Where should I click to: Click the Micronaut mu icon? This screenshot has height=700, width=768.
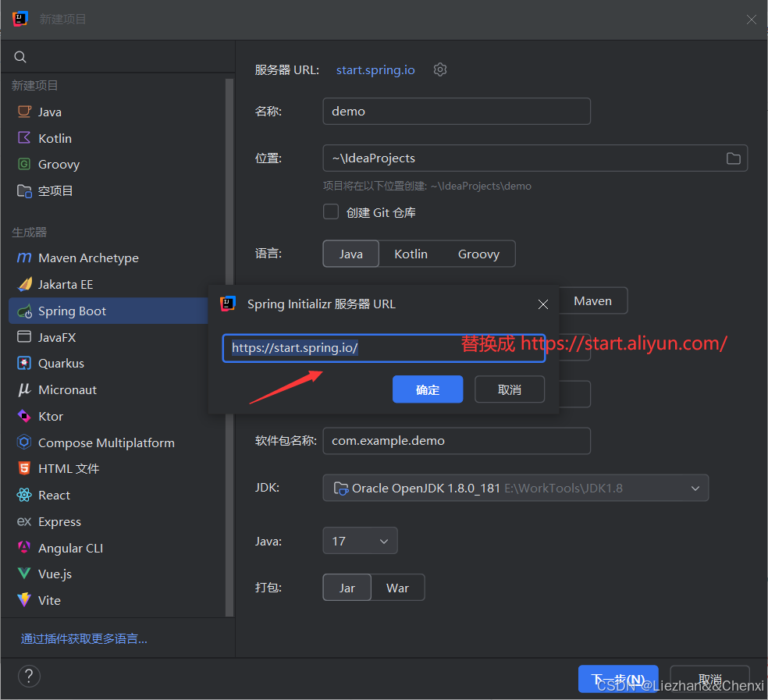[x=24, y=389]
